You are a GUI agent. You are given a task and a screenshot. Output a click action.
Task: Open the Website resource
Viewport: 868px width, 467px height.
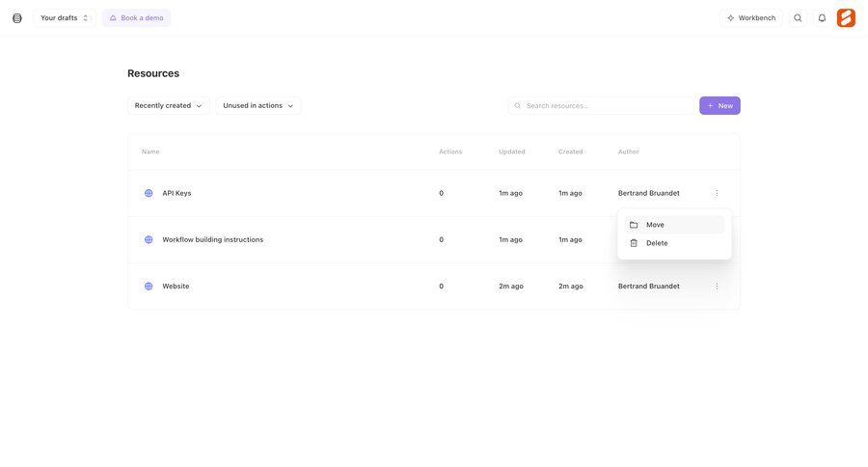(176, 287)
